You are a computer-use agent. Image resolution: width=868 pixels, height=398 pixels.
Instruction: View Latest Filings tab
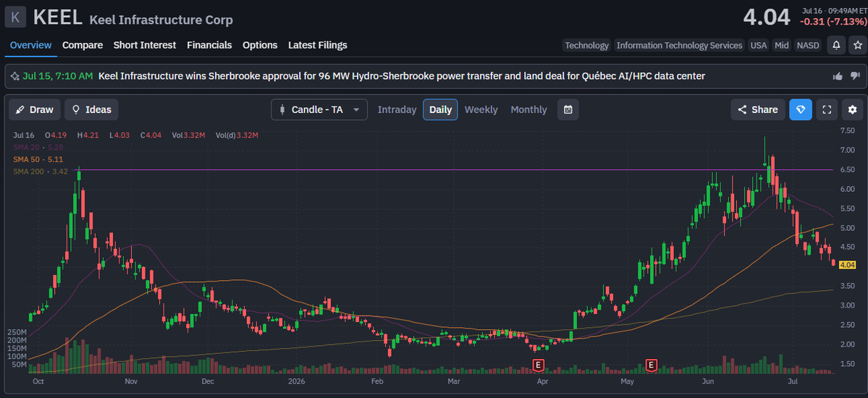(x=318, y=46)
